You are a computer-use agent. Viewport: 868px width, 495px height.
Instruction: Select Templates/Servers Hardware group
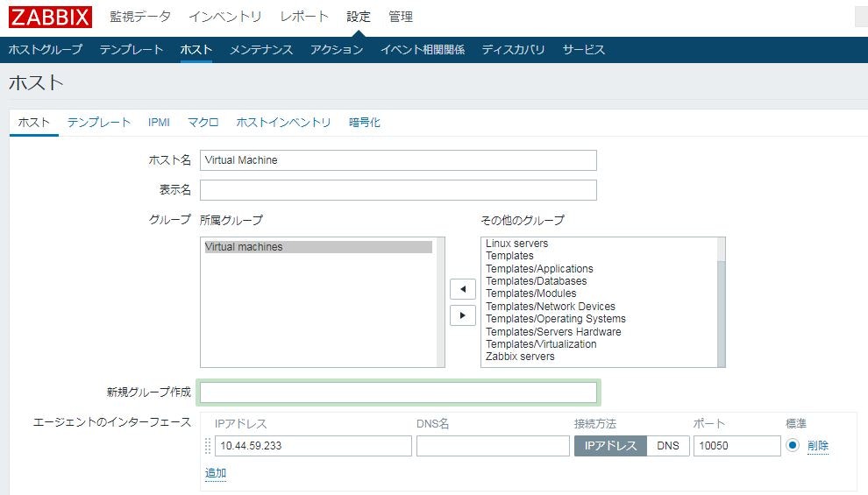(x=553, y=332)
